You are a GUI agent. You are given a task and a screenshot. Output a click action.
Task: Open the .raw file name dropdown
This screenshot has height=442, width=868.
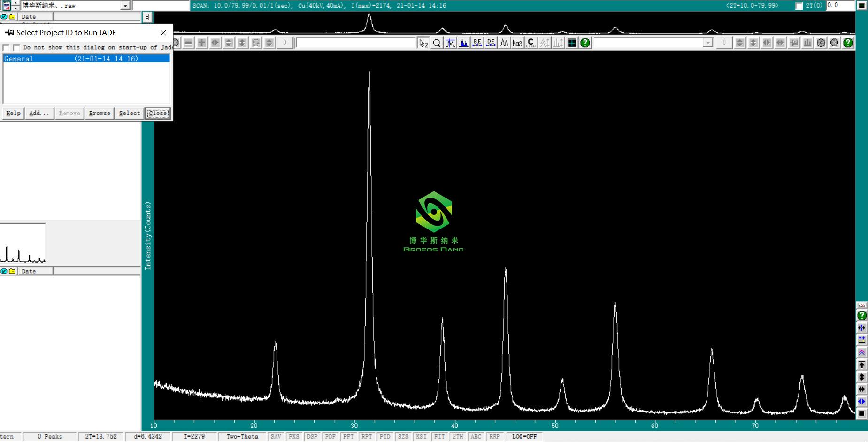(125, 6)
